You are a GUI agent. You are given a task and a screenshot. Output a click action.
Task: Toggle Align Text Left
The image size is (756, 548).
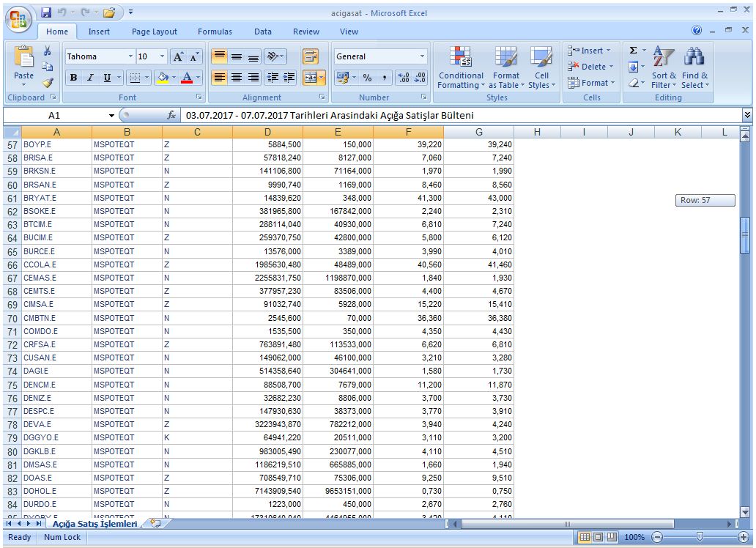[x=219, y=77]
